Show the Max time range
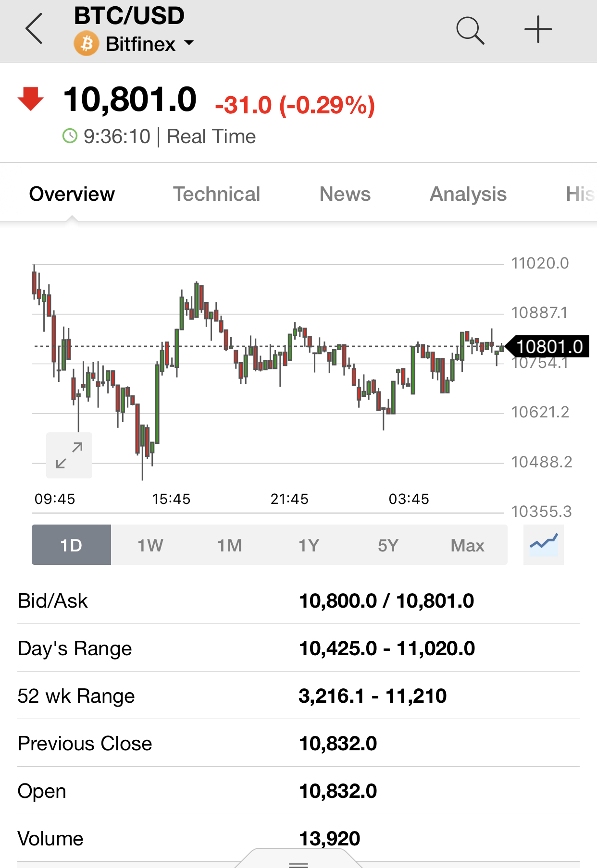Screen dimensions: 597x868 tap(467, 545)
